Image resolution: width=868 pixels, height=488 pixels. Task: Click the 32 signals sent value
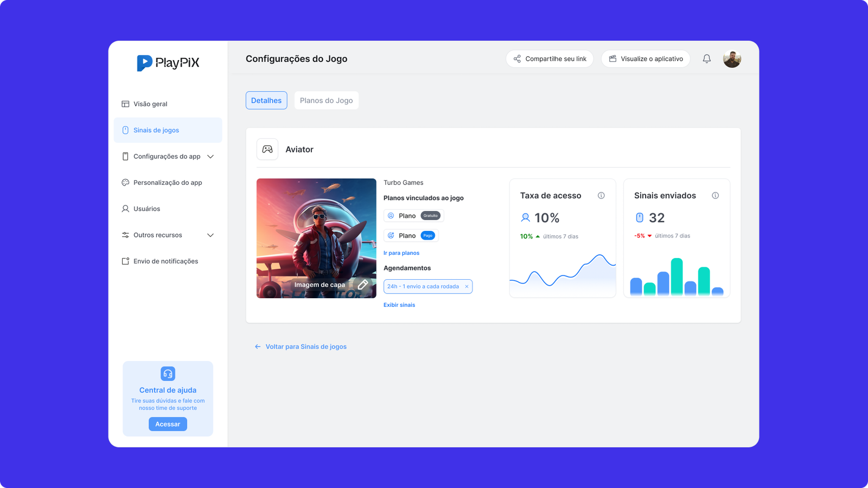[657, 218]
